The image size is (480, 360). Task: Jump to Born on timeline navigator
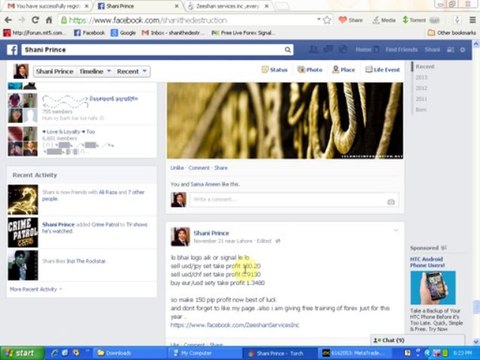421,109
